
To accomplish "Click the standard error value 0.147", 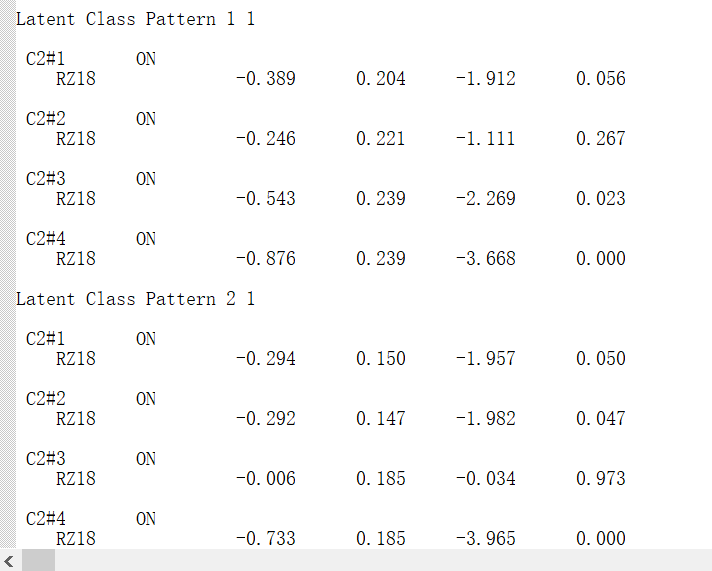I will point(381,419).
